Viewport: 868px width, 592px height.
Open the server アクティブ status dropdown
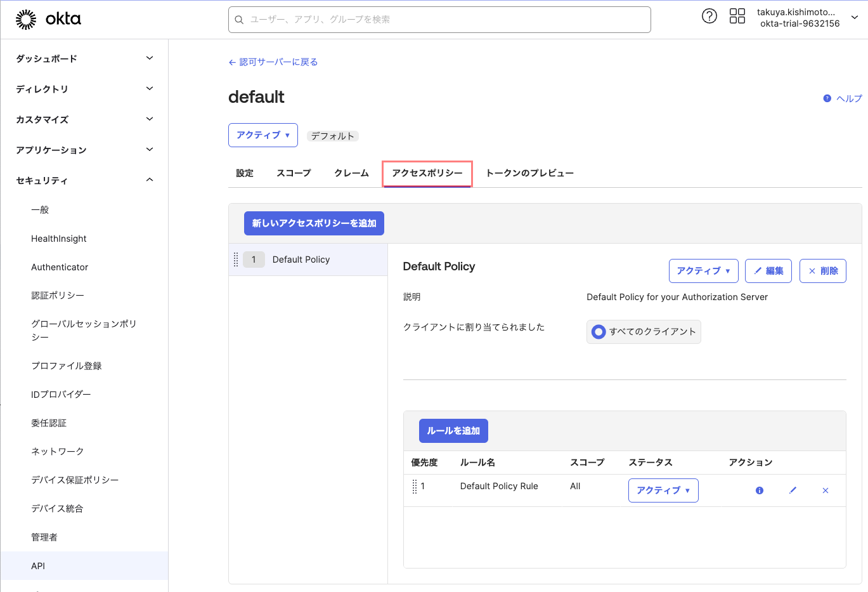pos(263,135)
